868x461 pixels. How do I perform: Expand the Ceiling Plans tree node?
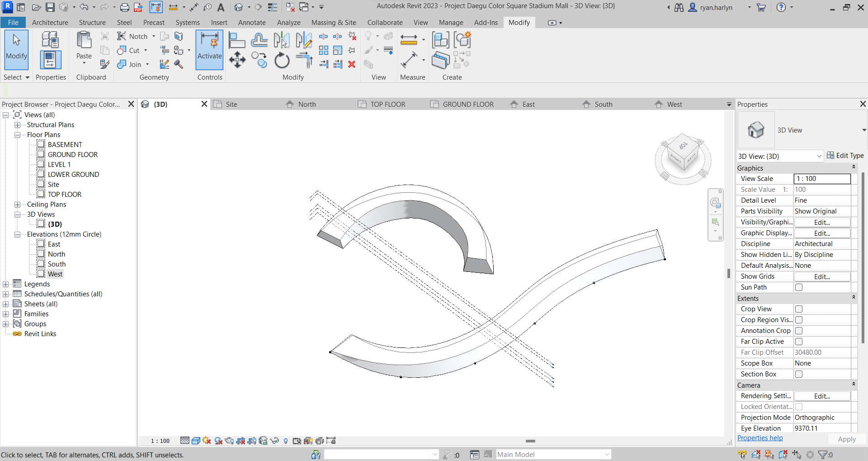coord(17,204)
